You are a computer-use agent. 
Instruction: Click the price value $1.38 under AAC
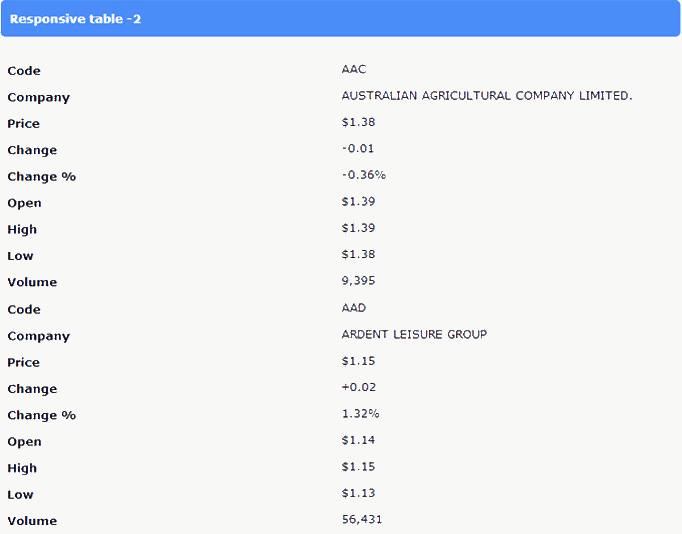358,122
